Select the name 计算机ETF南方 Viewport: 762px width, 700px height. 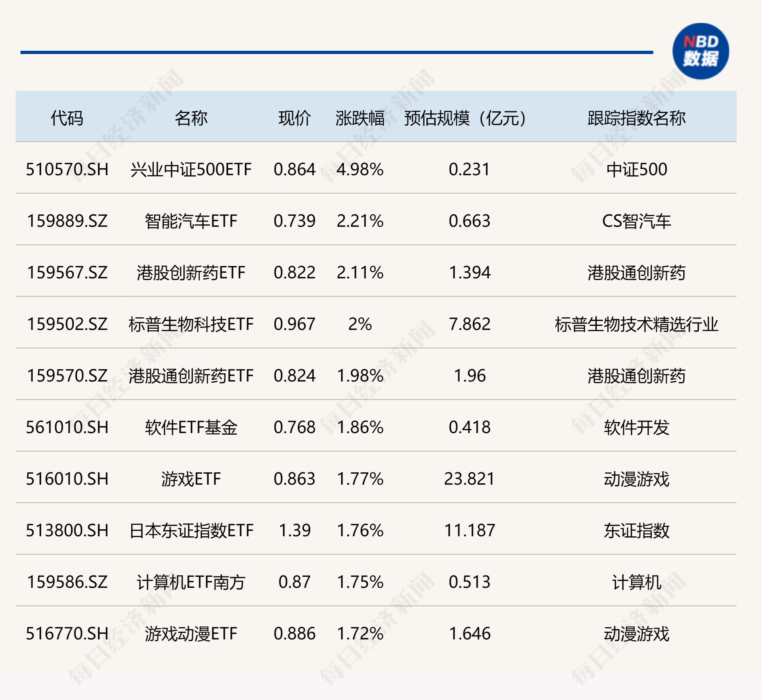191,582
